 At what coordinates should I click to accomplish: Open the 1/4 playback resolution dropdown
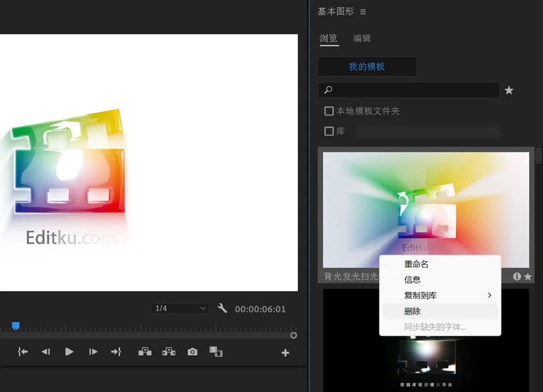(180, 308)
